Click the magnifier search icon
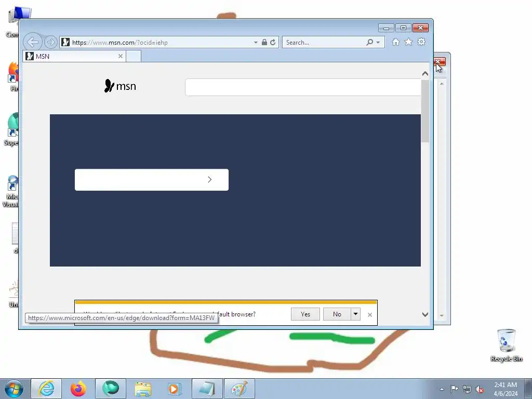The image size is (532, 399). pos(369,42)
